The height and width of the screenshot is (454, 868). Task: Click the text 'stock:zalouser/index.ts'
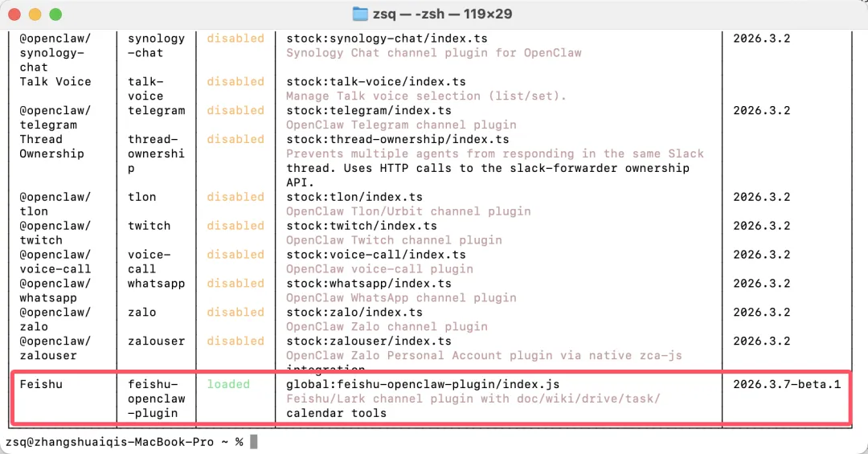pos(369,341)
